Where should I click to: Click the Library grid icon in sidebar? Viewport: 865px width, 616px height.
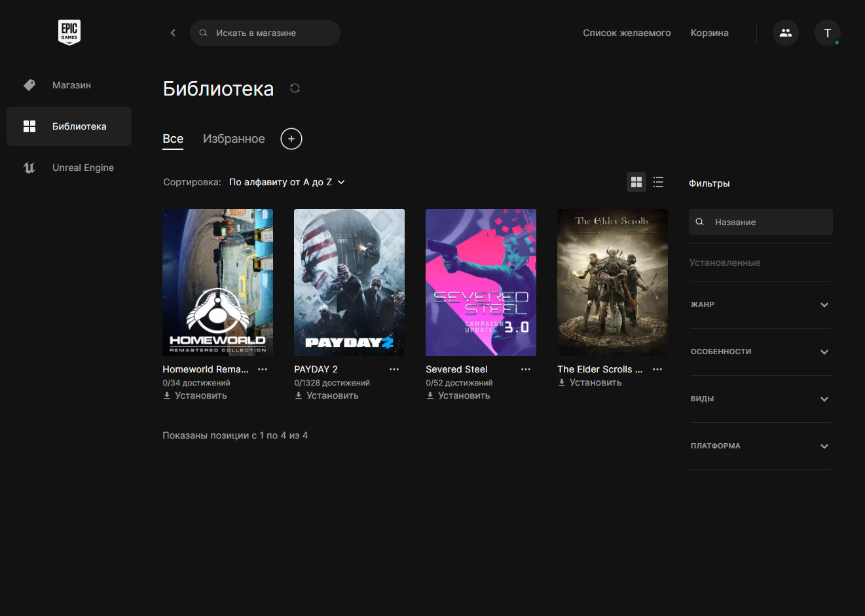coord(29,126)
